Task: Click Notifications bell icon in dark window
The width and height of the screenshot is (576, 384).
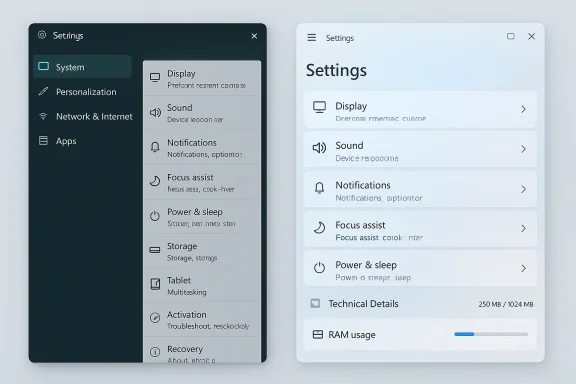Action: (x=155, y=147)
